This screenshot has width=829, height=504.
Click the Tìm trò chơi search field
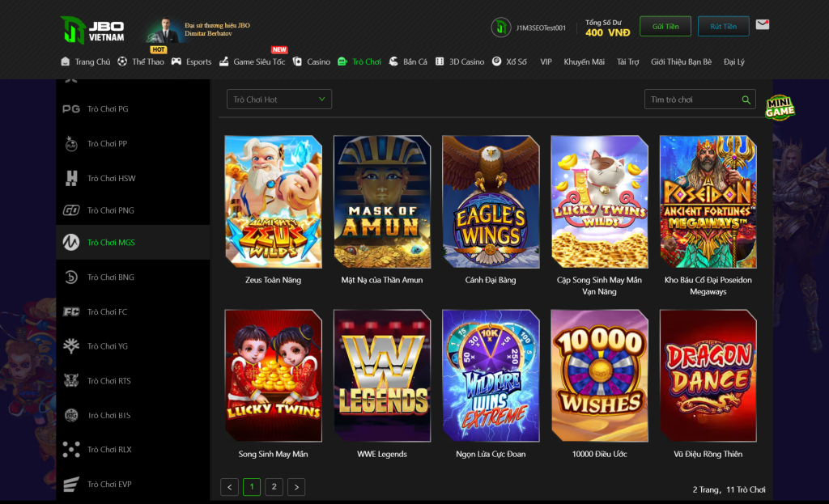pos(692,100)
